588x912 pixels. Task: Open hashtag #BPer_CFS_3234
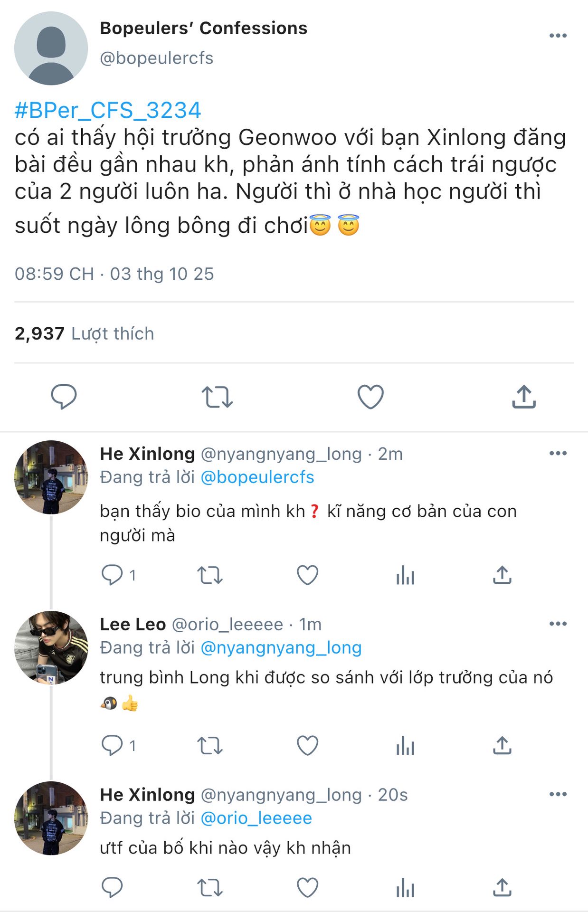click(108, 110)
